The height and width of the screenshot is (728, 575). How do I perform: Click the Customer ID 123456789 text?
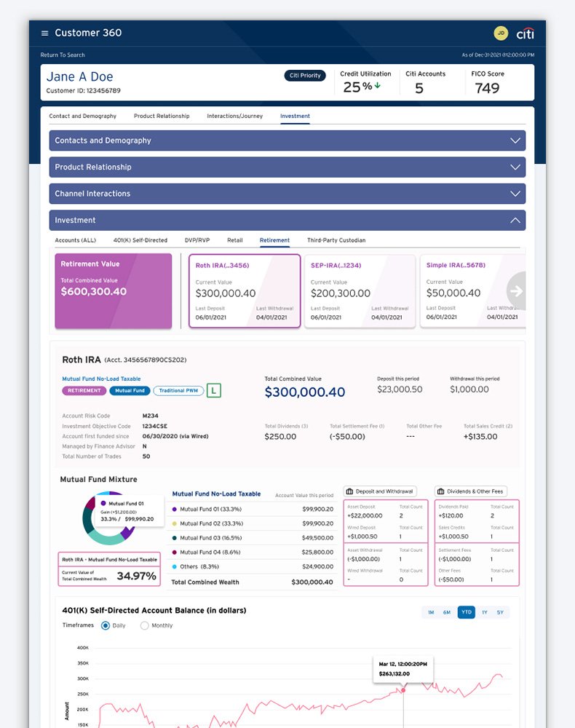pyautogui.click(x=84, y=90)
